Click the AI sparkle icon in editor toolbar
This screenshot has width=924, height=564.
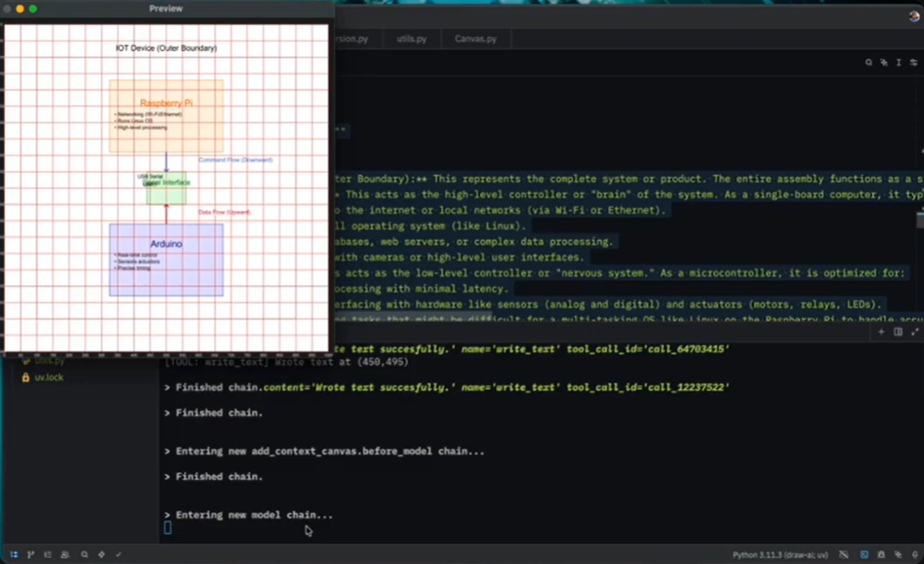(x=883, y=63)
